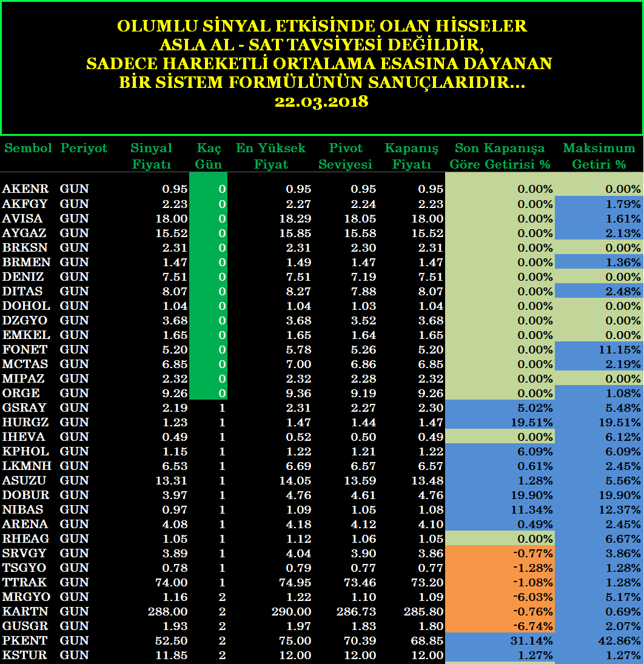Select the ARENA symbol cell
Viewport: 644px width, 664px height.
[x=25, y=524]
